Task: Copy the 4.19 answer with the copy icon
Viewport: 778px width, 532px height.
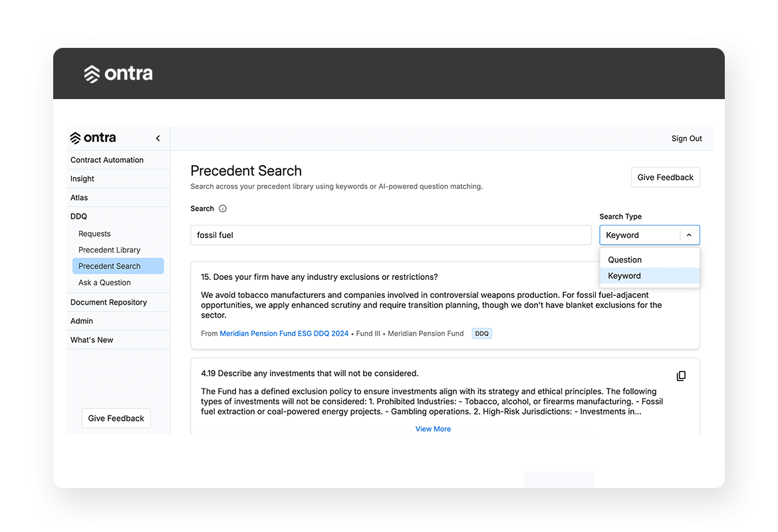Action: [681, 376]
